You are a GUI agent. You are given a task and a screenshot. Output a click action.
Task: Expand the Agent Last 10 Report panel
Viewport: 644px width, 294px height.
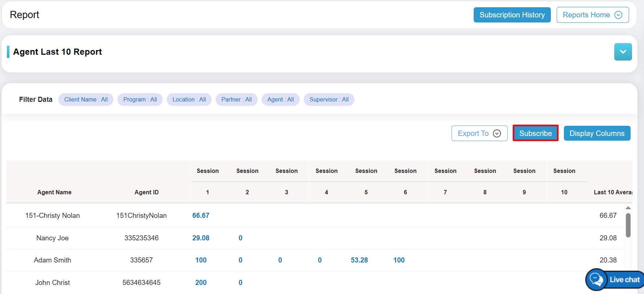pos(623,52)
